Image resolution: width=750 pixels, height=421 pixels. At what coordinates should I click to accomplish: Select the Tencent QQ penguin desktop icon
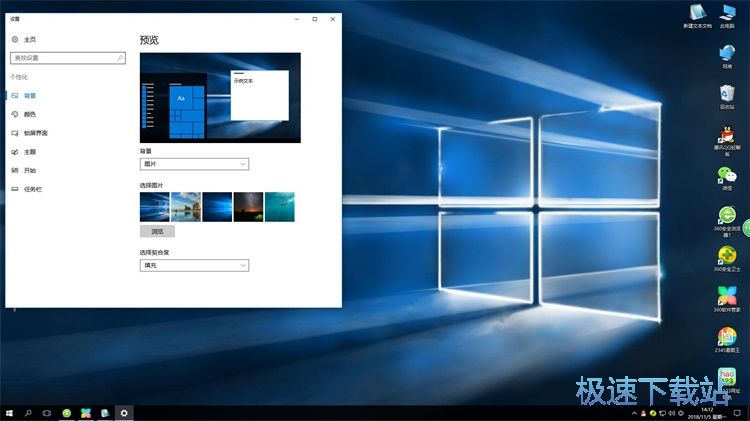pos(727,141)
